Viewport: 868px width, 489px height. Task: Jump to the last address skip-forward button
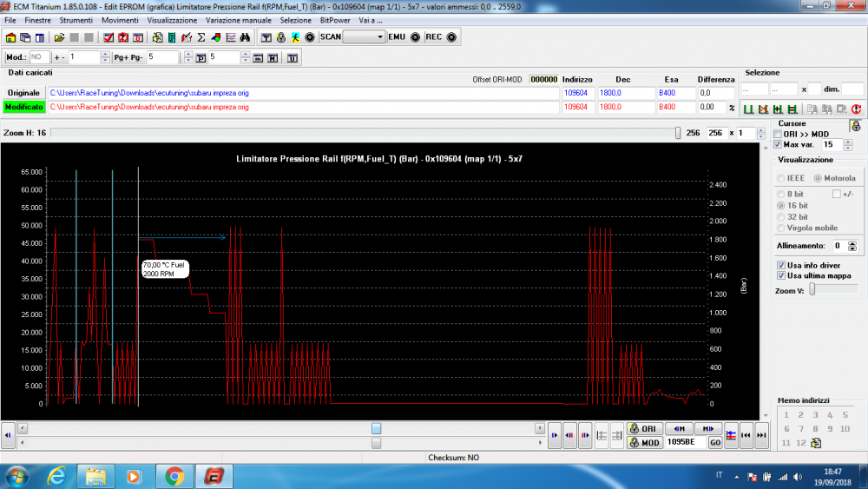pos(762,435)
